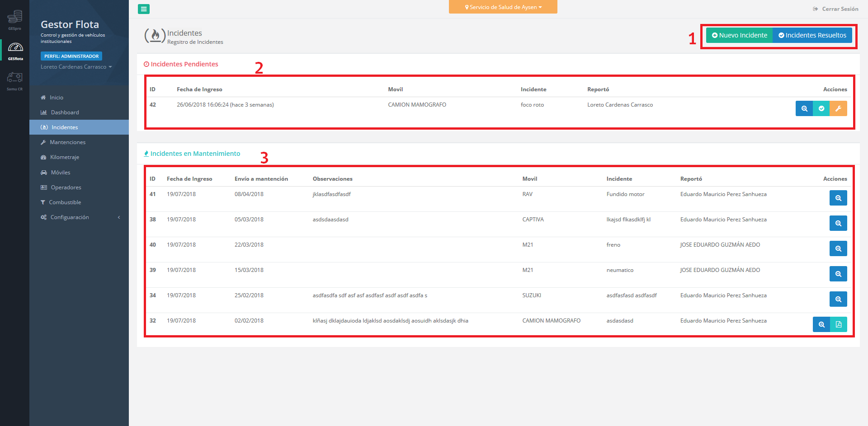Click the green hamburger menu toggle
The width and height of the screenshot is (868, 426).
click(144, 9)
